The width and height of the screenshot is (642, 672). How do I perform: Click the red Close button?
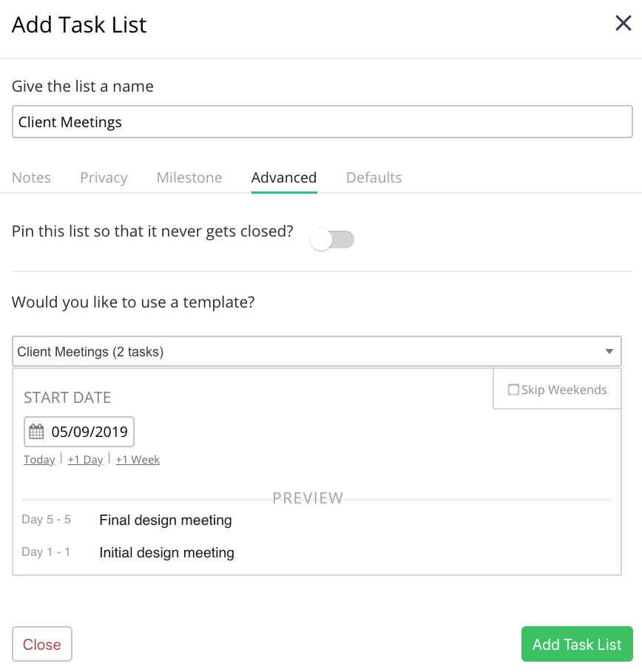click(42, 644)
